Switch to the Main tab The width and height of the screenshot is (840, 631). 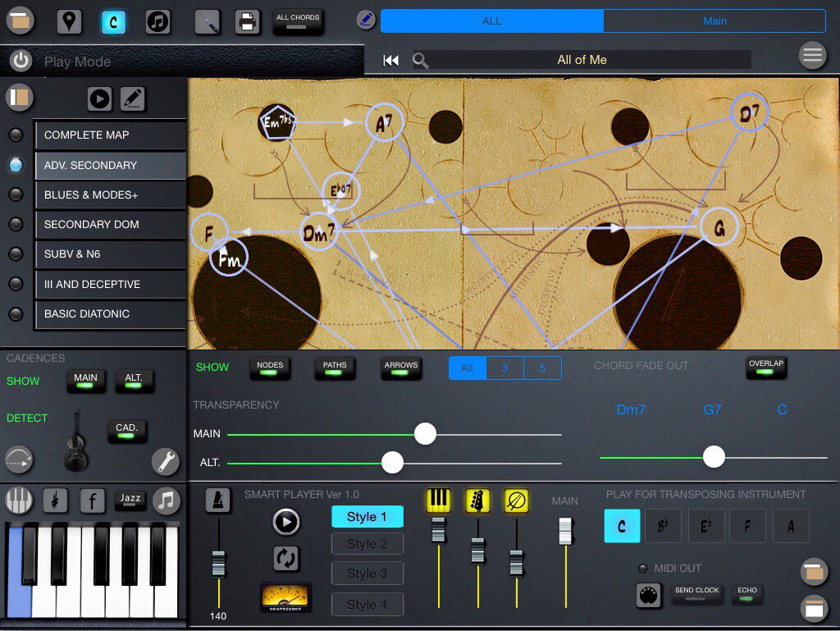point(714,21)
